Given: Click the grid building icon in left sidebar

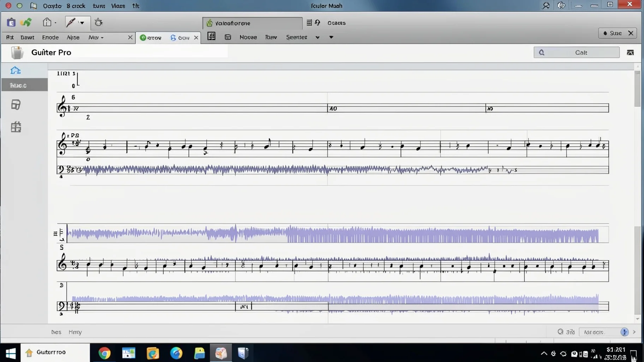Looking at the screenshot, I should pyautogui.click(x=16, y=127).
